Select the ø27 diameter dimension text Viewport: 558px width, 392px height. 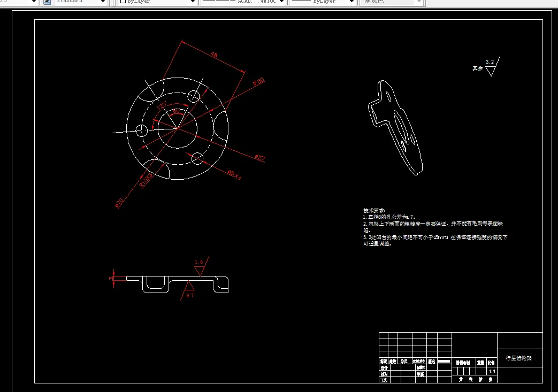(x=260, y=157)
